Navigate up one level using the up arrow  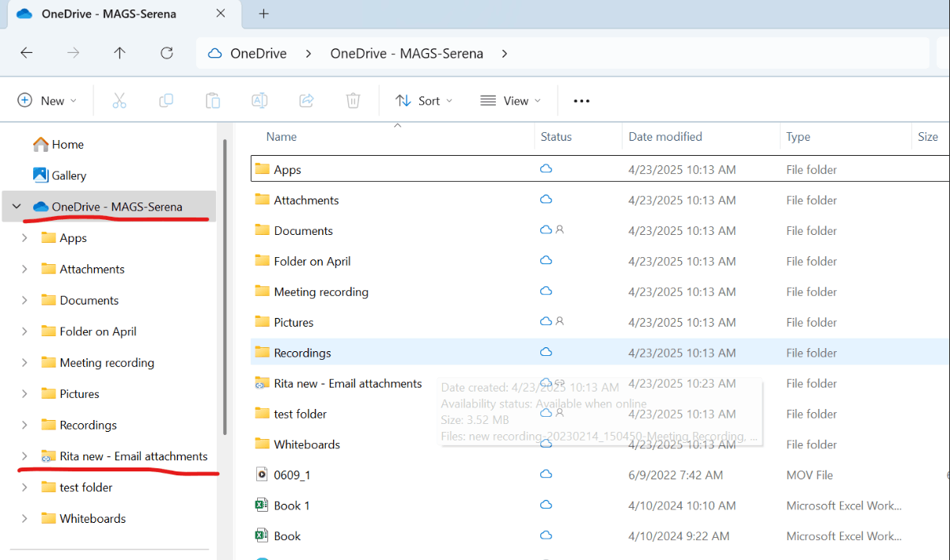pyautogui.click(x=119, y=53)
